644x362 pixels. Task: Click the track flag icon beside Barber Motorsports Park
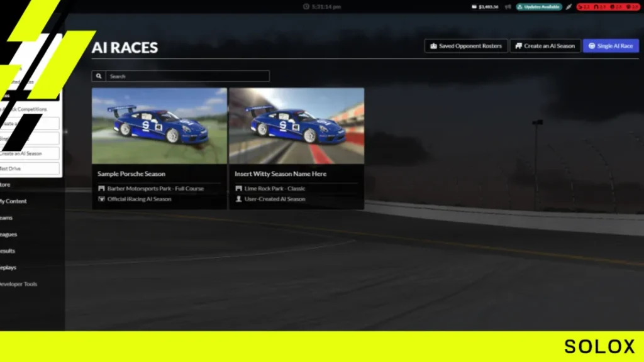click(101, 189)
